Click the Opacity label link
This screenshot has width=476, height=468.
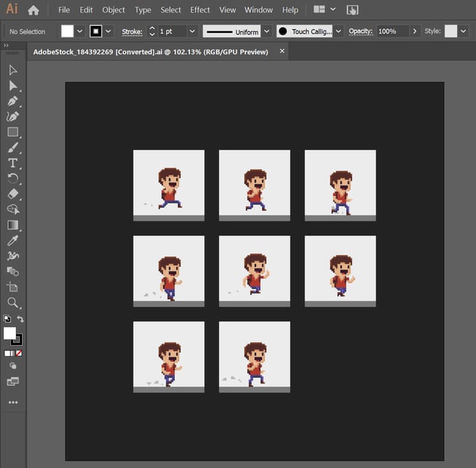click(360, 31)
